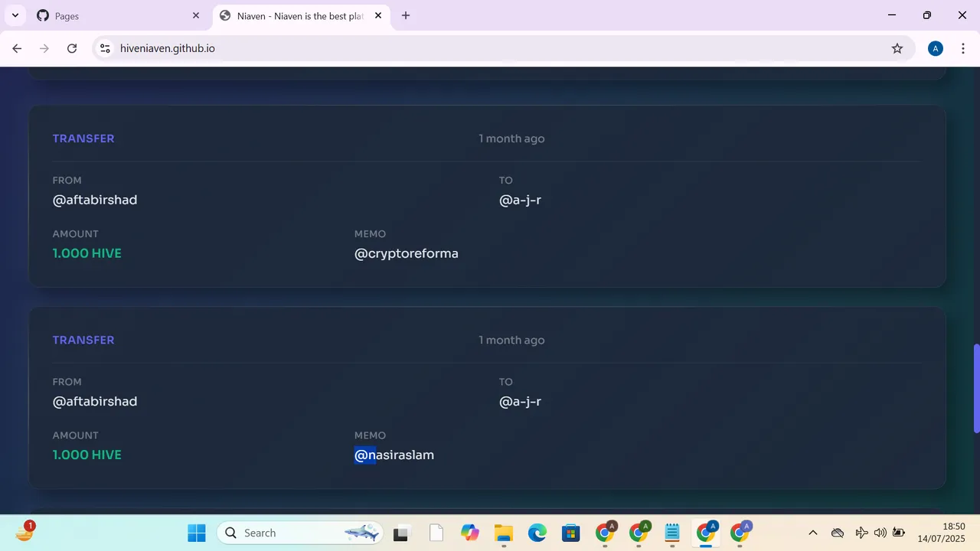Open Notepad from the taskbar

click(672, 533)
